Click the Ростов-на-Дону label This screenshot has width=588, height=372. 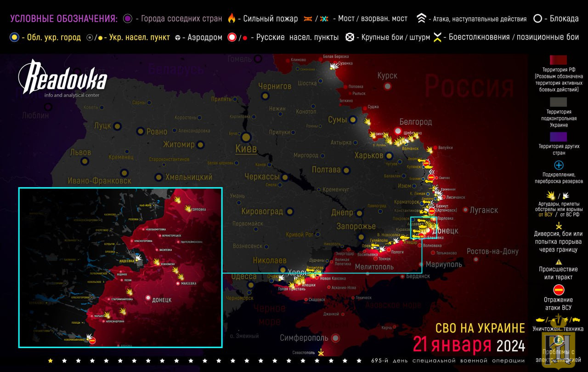point(492,252)
